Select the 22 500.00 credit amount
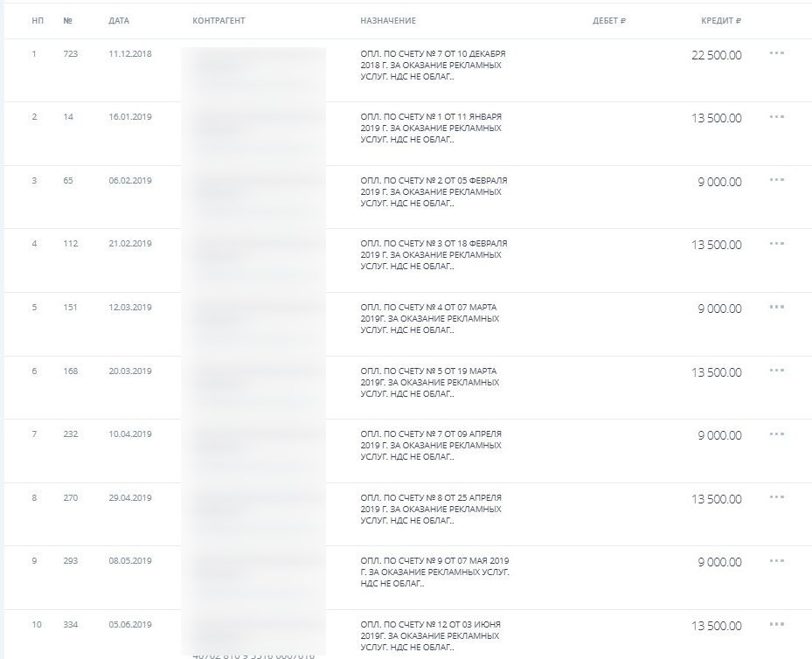This screenshot has width=812, height=659. tap(716, 55)
